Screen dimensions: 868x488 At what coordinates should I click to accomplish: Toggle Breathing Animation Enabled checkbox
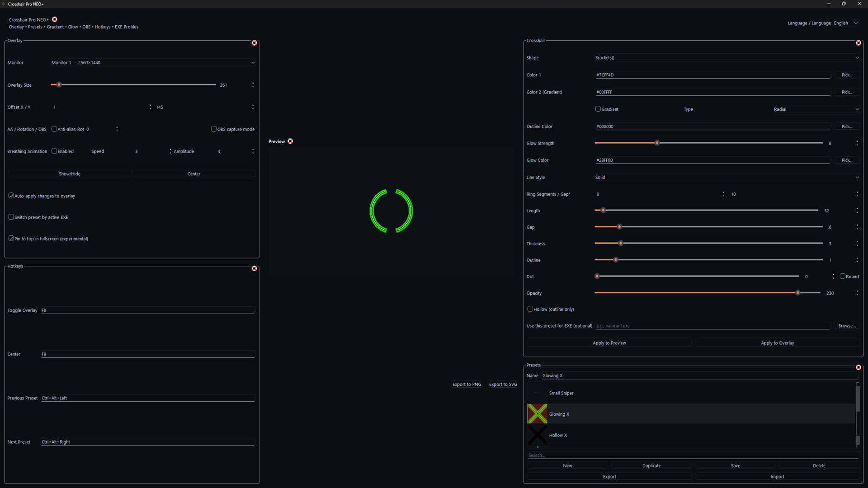pos(54,151)
